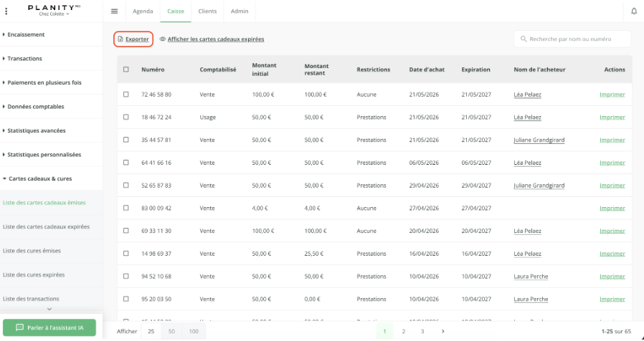
Task: Print the gift card 95 20 03 50
Action: pyautogui.click(x=612, y=299)
